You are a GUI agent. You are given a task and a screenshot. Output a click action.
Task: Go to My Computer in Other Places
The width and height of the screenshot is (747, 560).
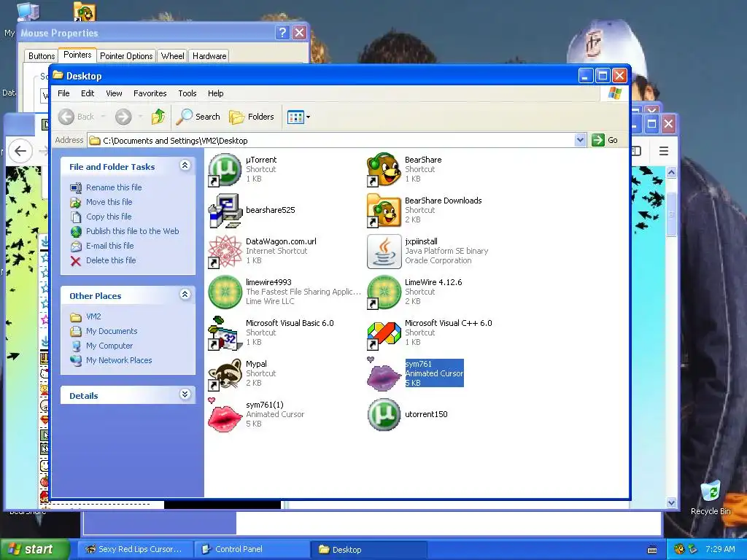coord(109,346)
